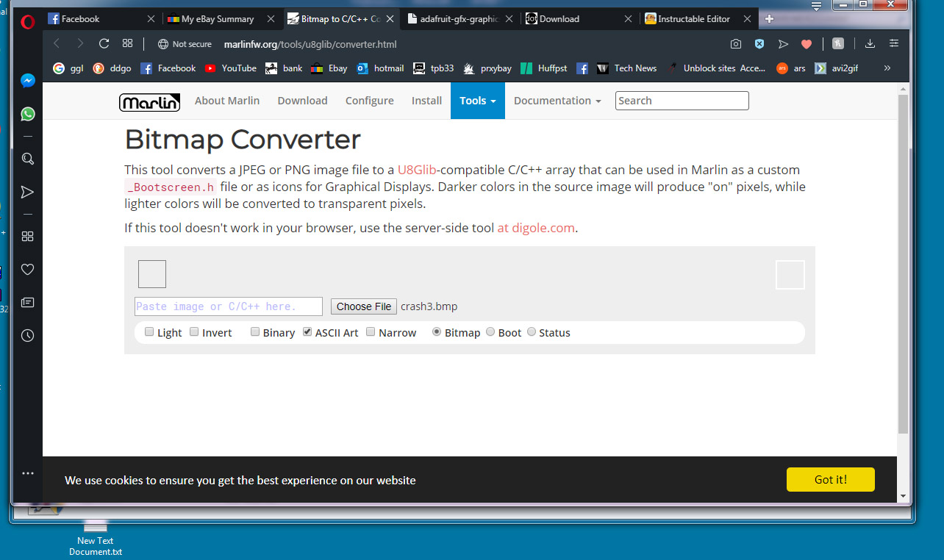This screenshot has height=560, width=944.
Task: Select the Boot radio button
Action: tap(490, 332)
